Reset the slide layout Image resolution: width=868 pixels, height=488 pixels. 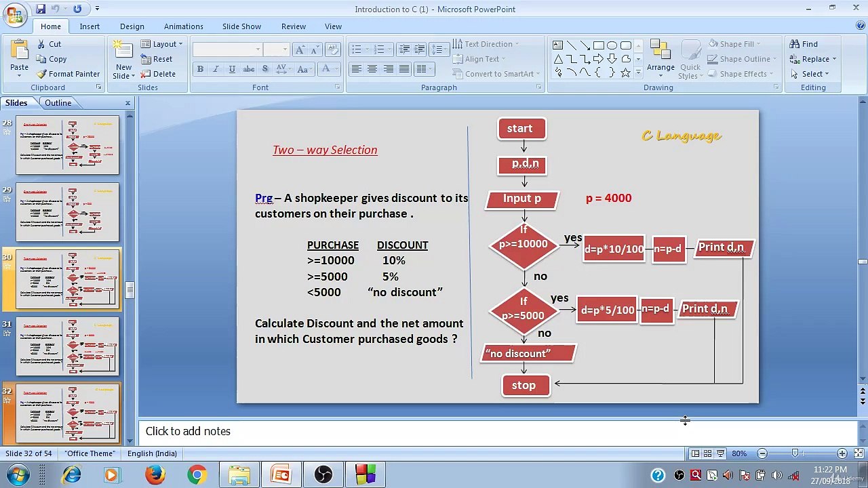point(157,59)
